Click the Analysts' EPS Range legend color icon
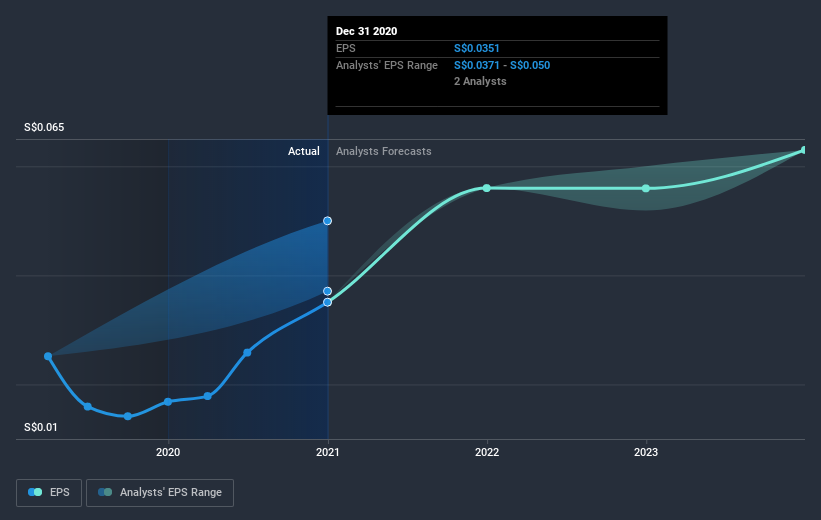This screenshot has width=821, height=520. coord(105,492)
